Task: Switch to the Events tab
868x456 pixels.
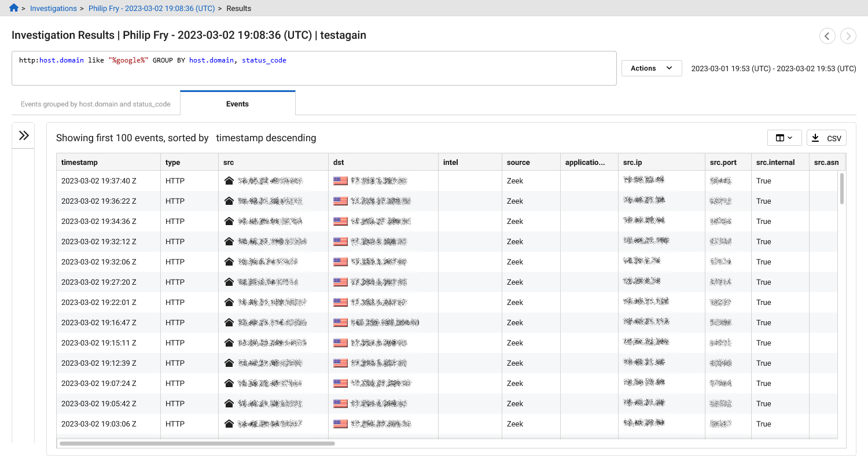Action: (x=237, y=104)
